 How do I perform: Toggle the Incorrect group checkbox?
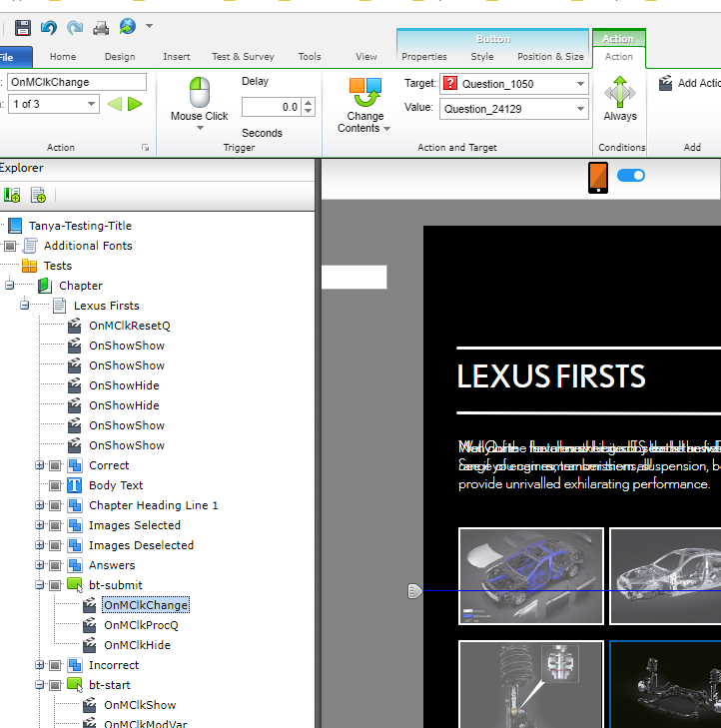[55, 665]
